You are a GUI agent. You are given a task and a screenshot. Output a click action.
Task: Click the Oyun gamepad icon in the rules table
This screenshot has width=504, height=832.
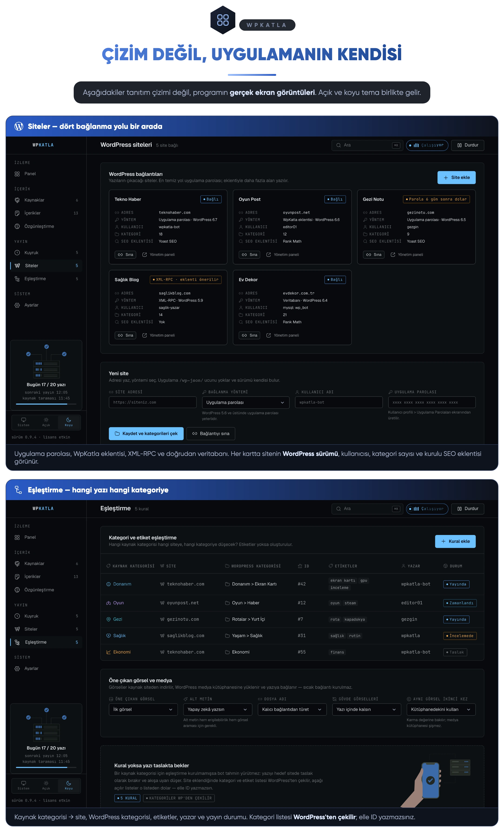(109, 603)
